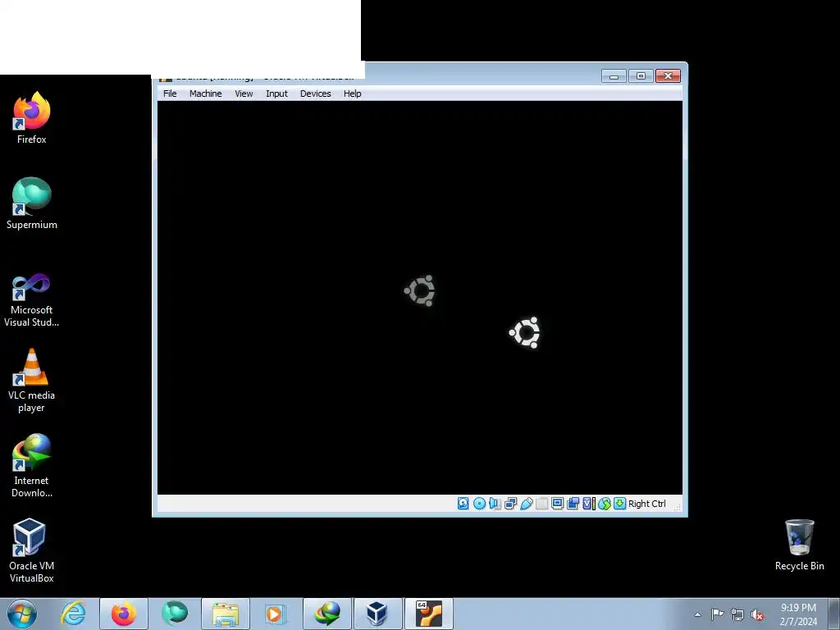Click the Firefox taskbar button
The width and height of the screenshot is (840, 630).
pyautogui.click(x=124, y=614)
